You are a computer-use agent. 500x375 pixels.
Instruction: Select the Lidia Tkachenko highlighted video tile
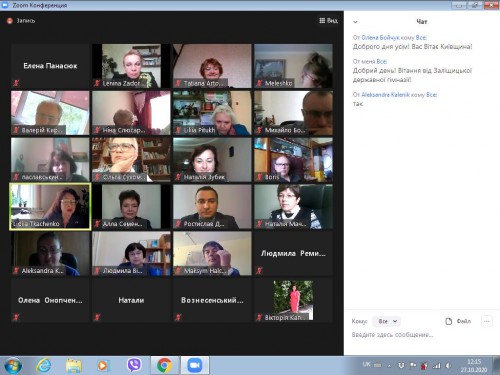pos(50,207)
